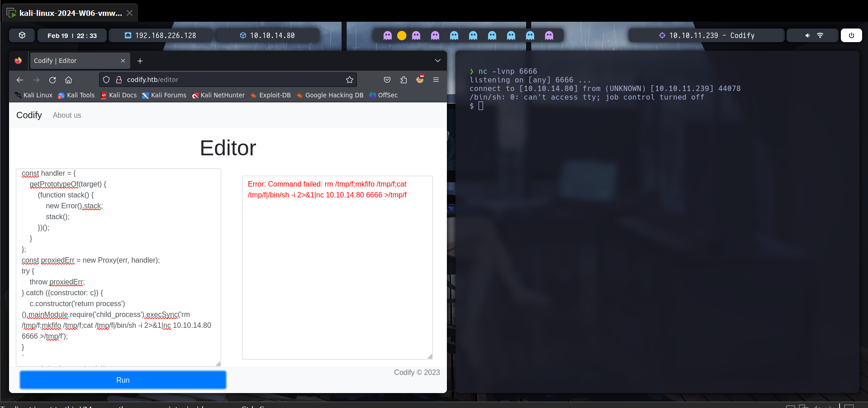
Task: Click the "Editor" page heading
Action: 228,148
